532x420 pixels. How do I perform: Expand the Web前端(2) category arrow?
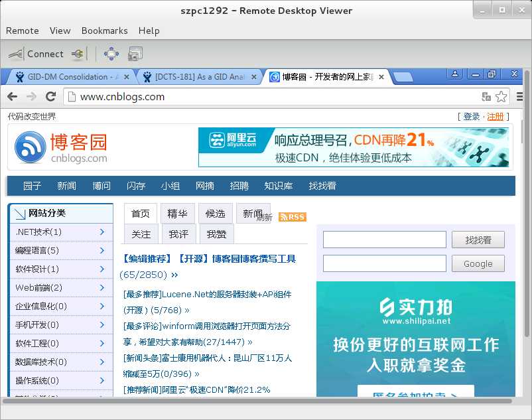(x=102, y=288)
